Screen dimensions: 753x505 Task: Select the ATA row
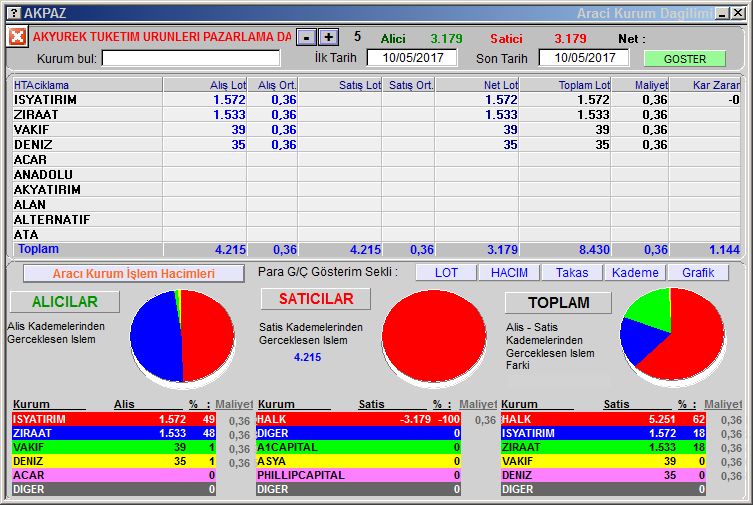click(x=376, y=235)
